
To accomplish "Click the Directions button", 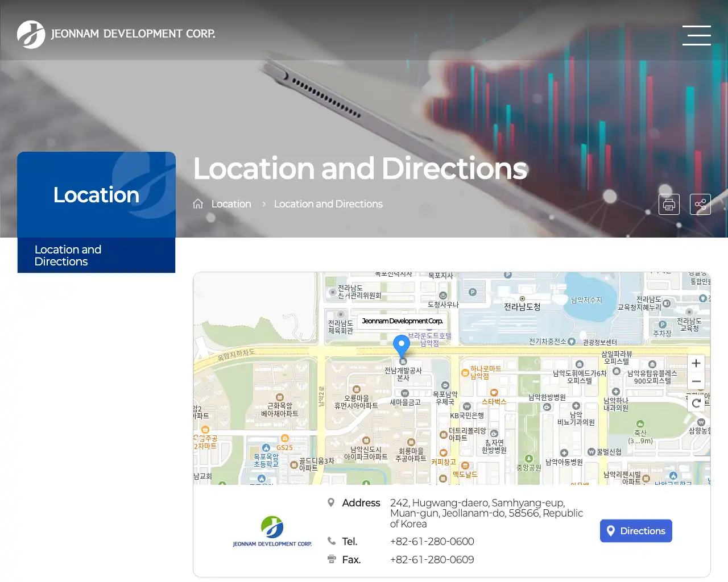I will click(636, 531).
